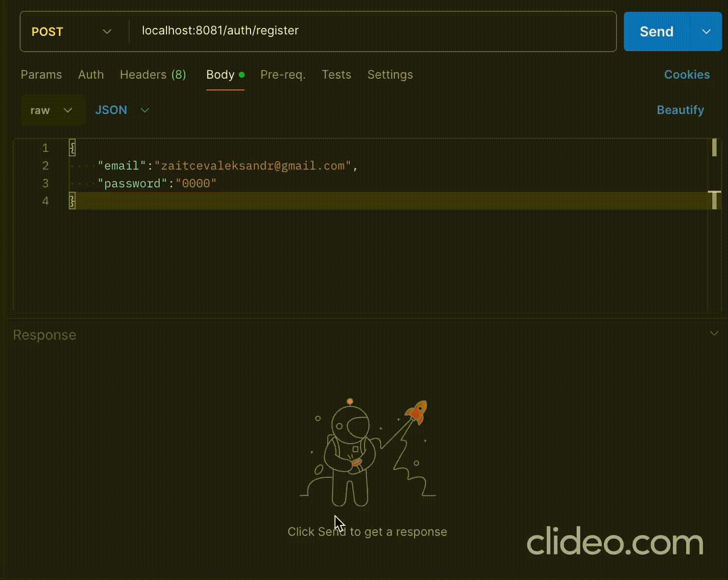
Task: Expand the raw body type dropdown
Action: [x=52, y=110]
